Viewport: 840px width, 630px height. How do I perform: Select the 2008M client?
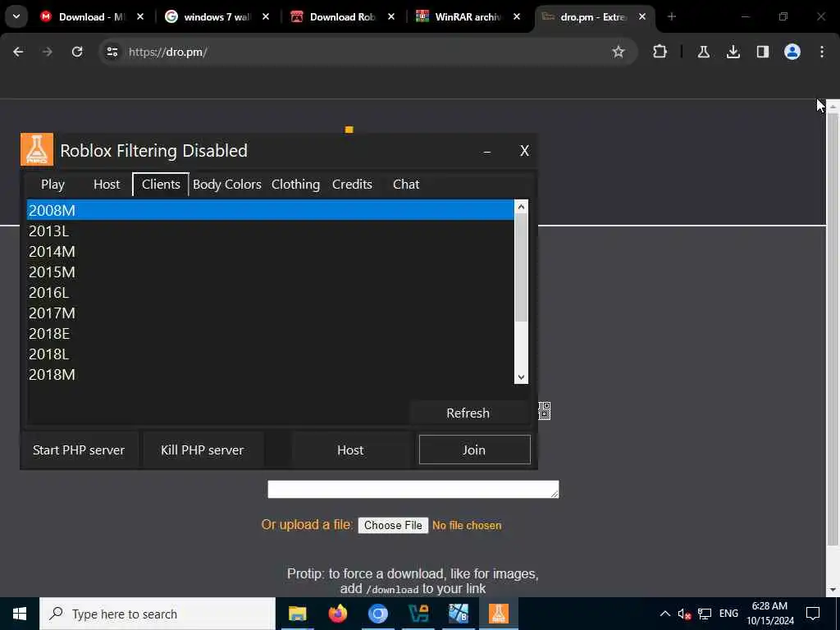coord(271,210)
